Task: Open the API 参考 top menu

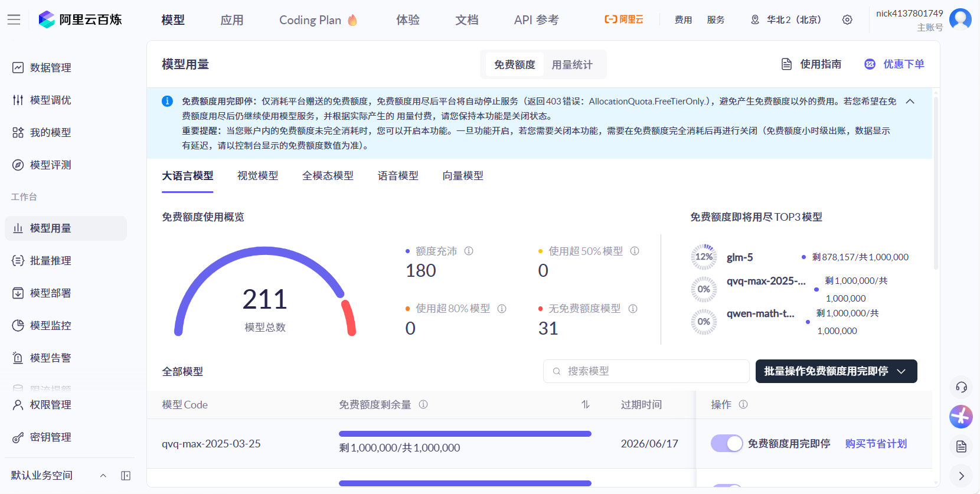Action: click(536, 20)
